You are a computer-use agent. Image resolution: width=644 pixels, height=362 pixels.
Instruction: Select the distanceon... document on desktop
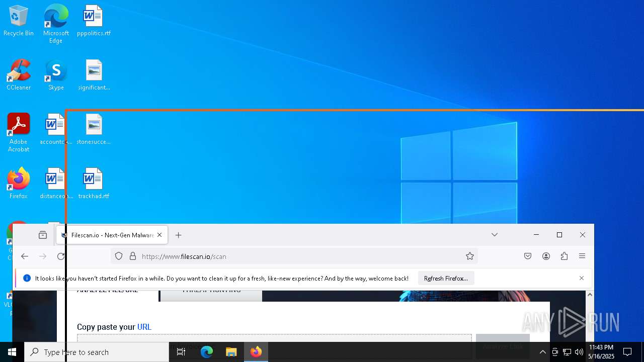tap(56, 184)
